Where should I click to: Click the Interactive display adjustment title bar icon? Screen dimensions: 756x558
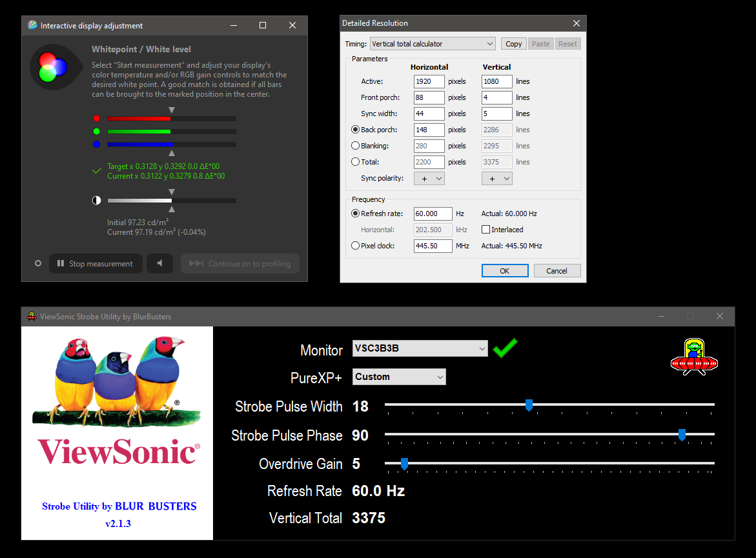(x=32, y=25)
